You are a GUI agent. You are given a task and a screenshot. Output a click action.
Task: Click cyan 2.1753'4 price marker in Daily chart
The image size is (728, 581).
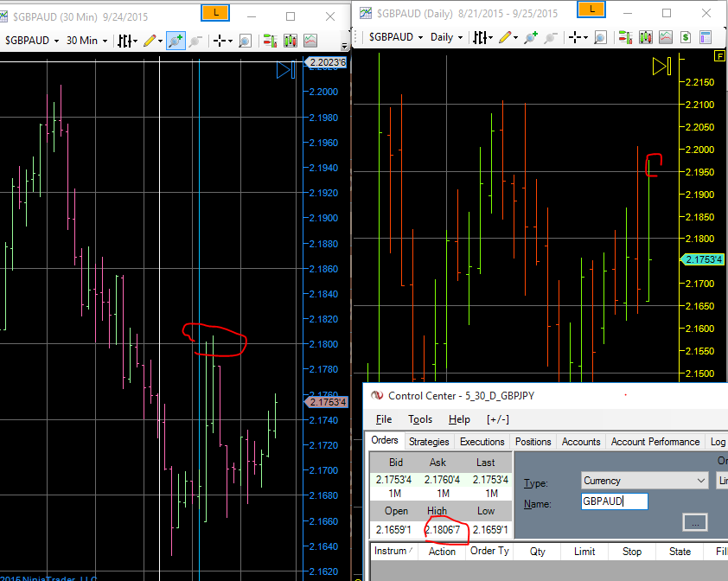[x=702, y=259]
